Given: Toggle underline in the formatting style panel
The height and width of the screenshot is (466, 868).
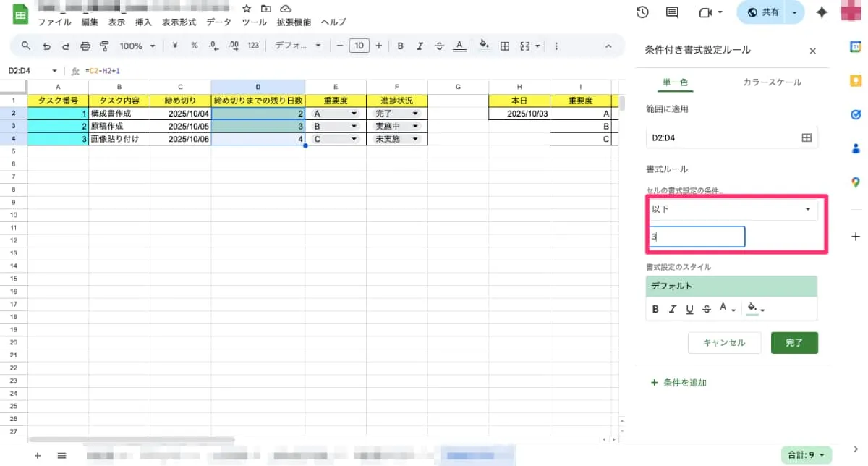Looking at the screenshot, I should point(689,309).
